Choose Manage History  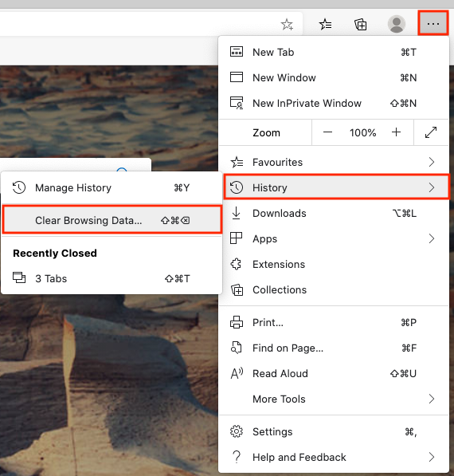[112, 187]
